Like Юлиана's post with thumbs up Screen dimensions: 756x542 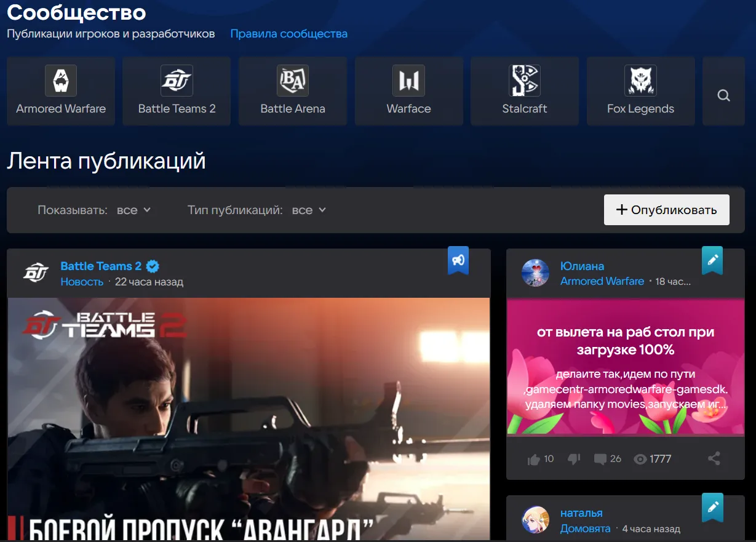tap(534, 459)
